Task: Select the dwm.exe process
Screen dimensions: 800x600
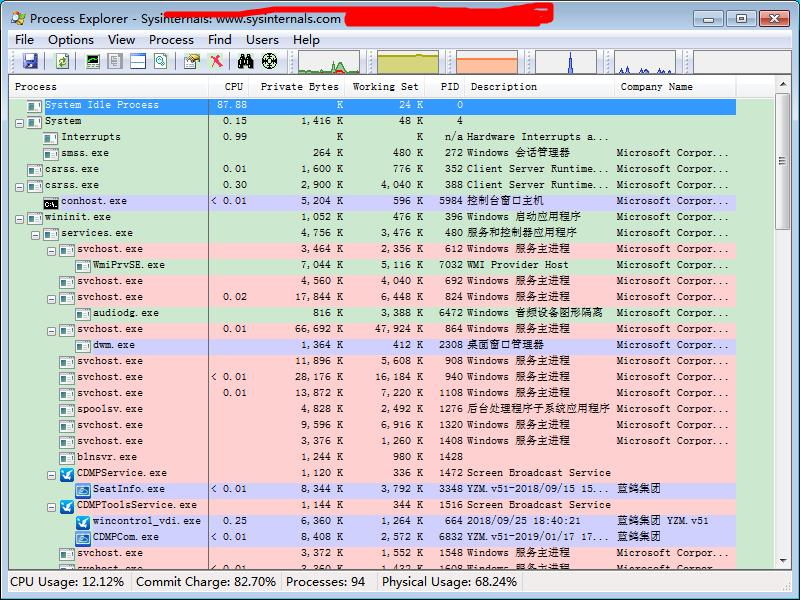Action: click(x=372, y=345)
